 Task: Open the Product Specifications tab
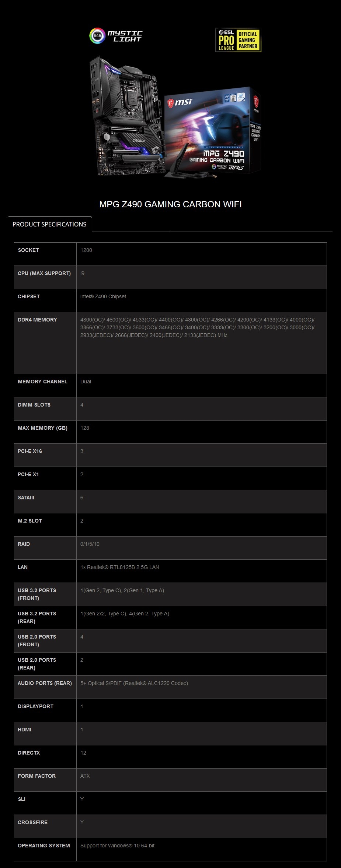coord(49,224)
